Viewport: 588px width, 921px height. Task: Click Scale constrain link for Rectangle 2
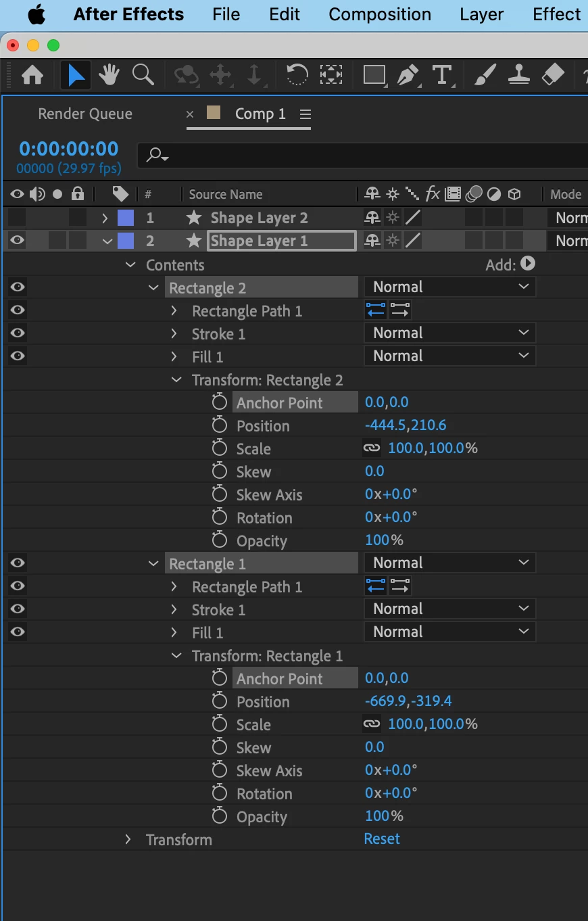[372, 448]
